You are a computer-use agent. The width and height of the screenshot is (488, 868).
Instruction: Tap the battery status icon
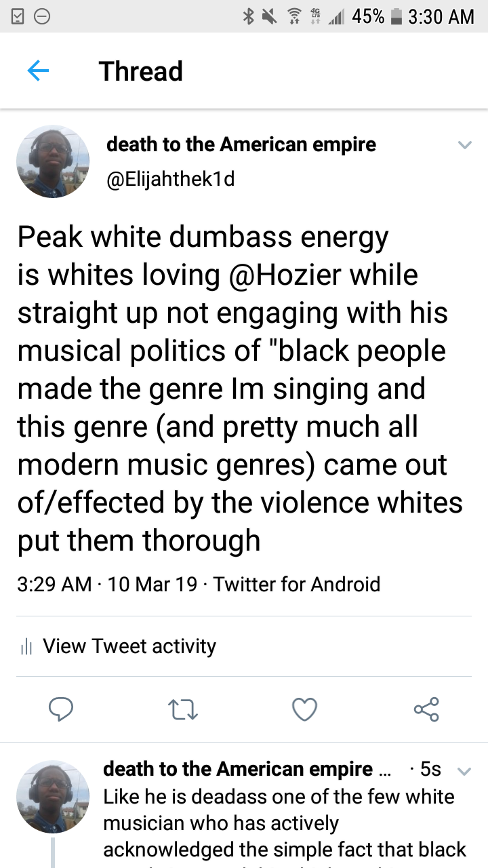(x=396, y=16)
